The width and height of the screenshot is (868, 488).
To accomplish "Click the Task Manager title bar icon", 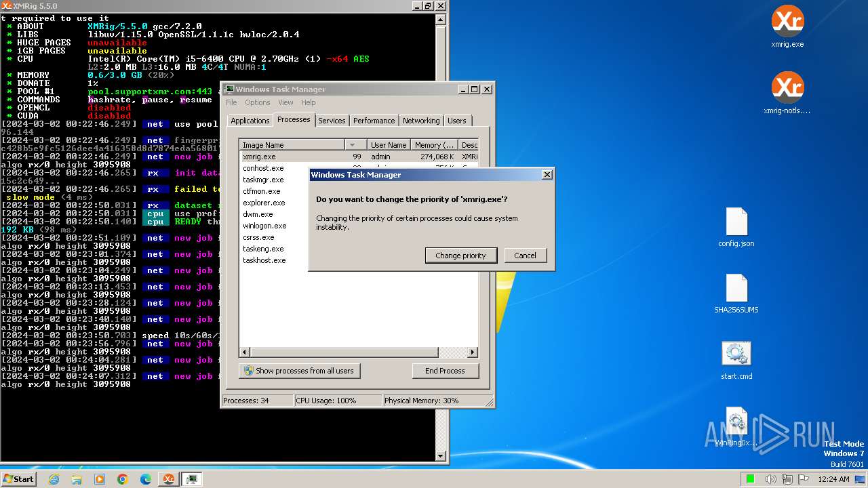I will point(229,89).
